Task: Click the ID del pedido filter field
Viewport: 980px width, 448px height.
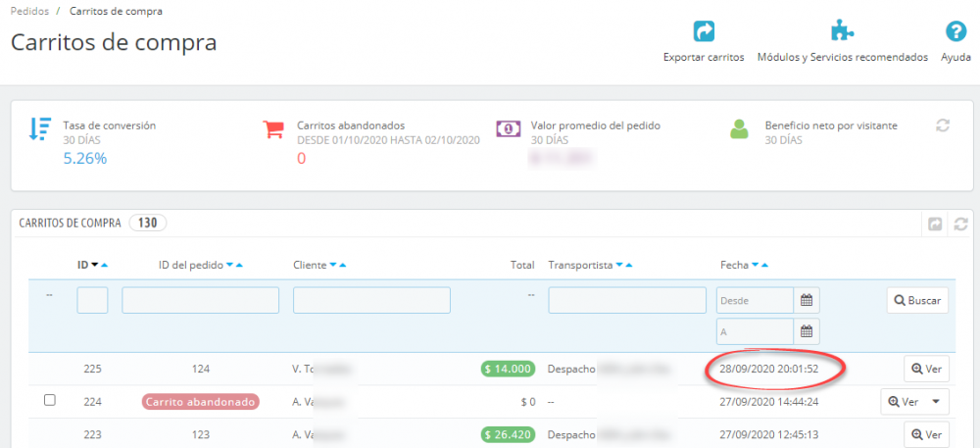Action: click(201, 300)
